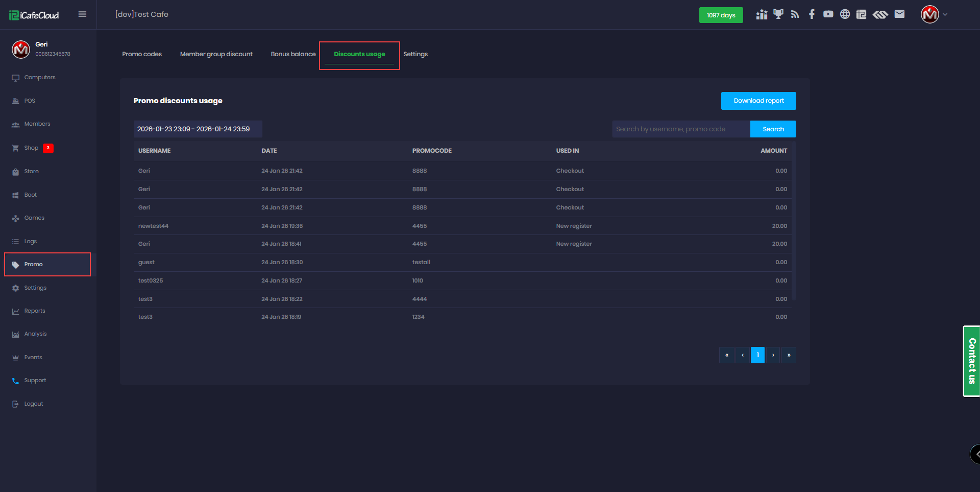Click the Contact us side tab
This screenshot has width=980, height=492.
point(971,361)
